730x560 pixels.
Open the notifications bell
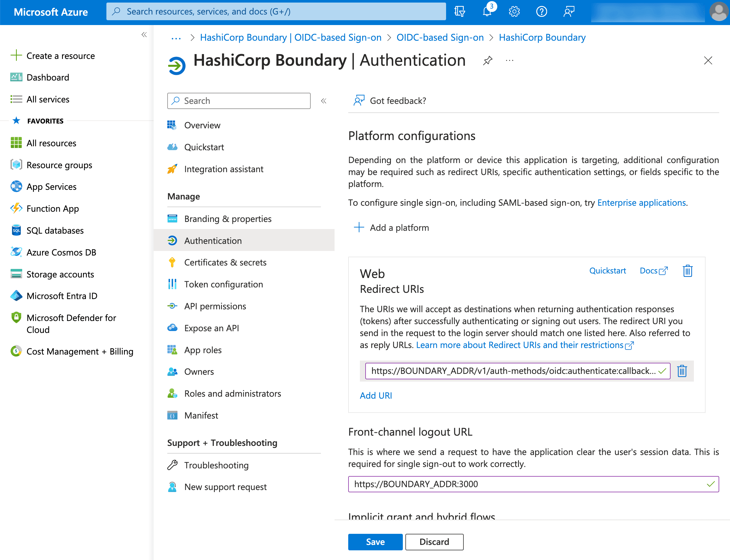point(487,12)
